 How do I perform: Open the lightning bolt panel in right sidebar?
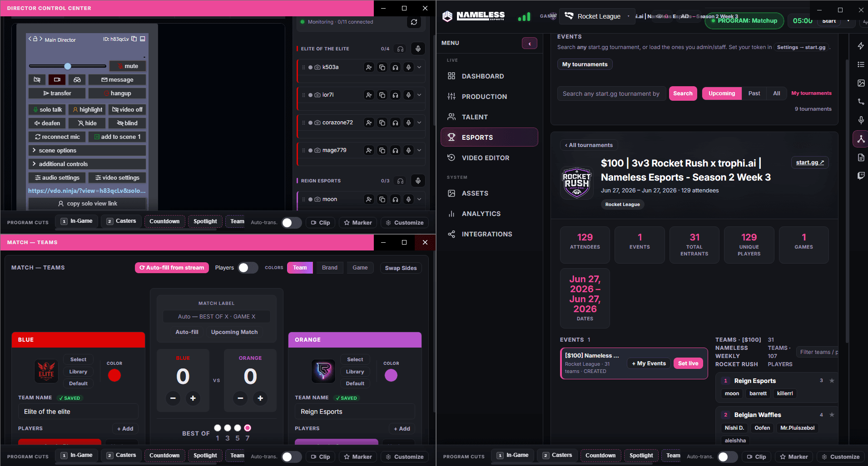click(861, 46)
